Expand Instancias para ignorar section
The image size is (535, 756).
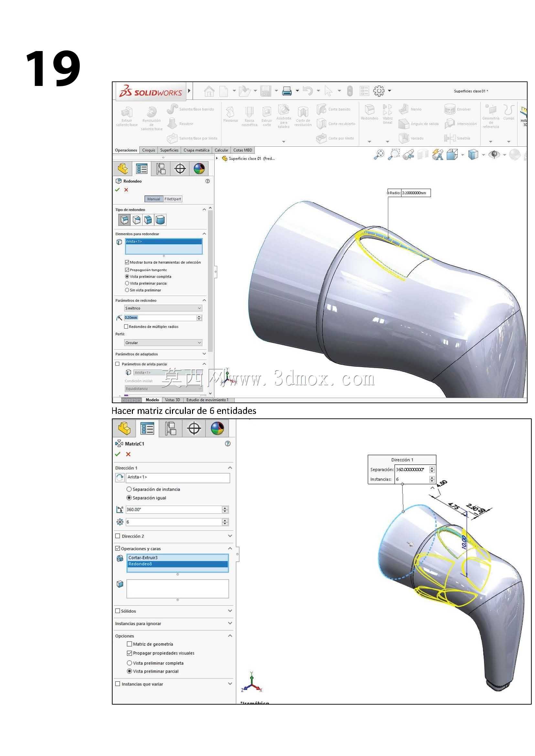click(230, 623)
